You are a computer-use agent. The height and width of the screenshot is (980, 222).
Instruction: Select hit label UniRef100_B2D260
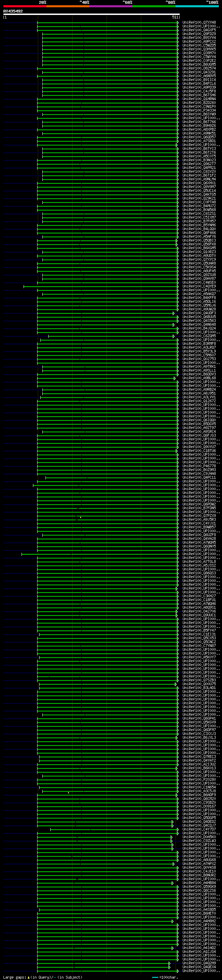tap(199, 103)
